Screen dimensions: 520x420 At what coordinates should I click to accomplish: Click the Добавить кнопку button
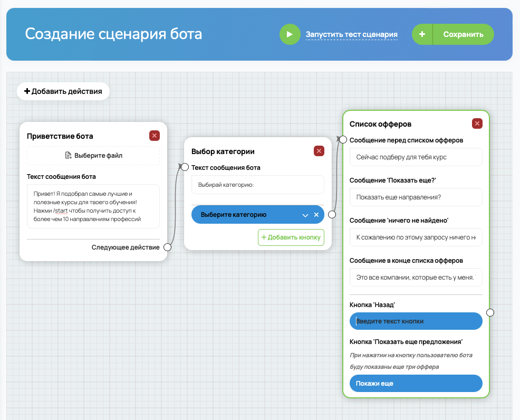click(x=291, y=237)
